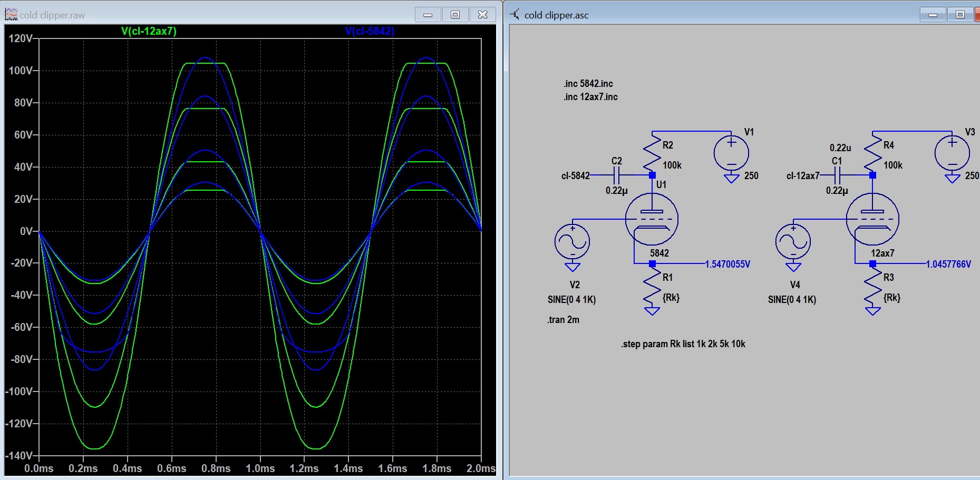The height and width of the screenshot is (480, 980).
Task: Click ground symbol under source V4
Action: (793, 267)
